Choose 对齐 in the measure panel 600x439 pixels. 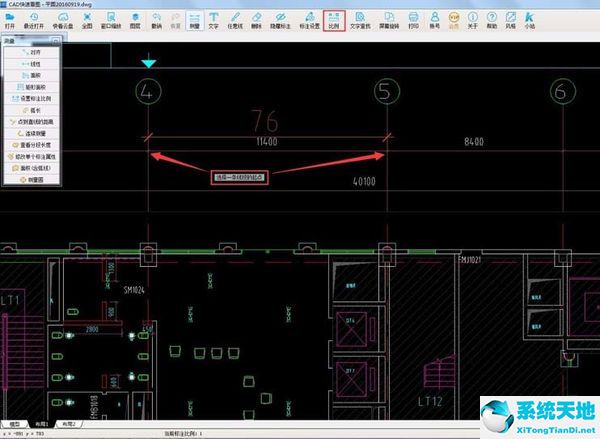point(33,51)
